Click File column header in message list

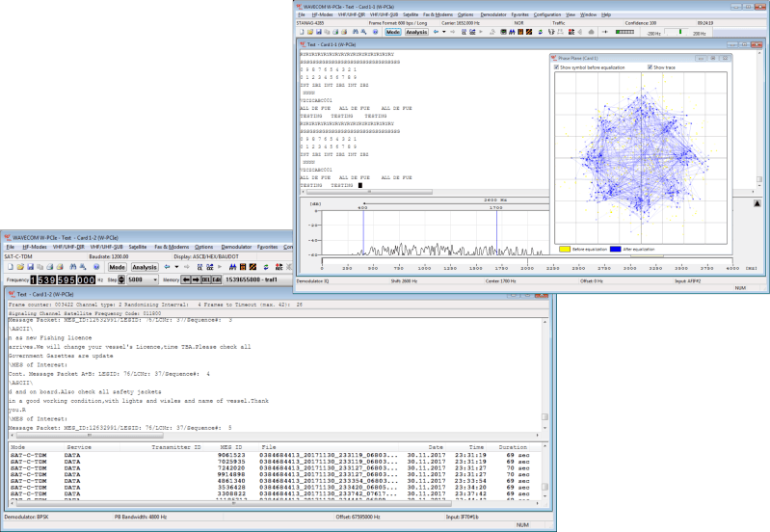[x=329, y=447]
